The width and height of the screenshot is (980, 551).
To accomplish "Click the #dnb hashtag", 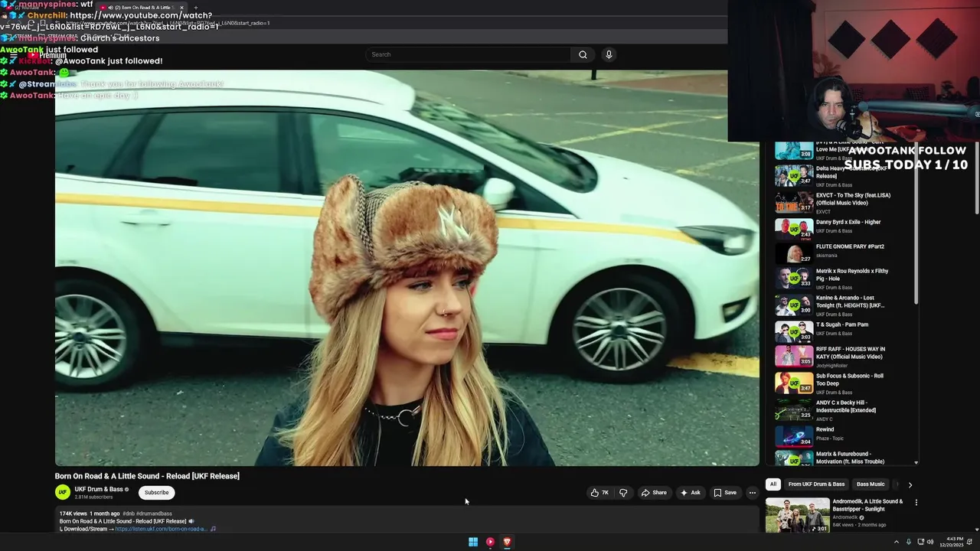I will [x=129, y=514].
